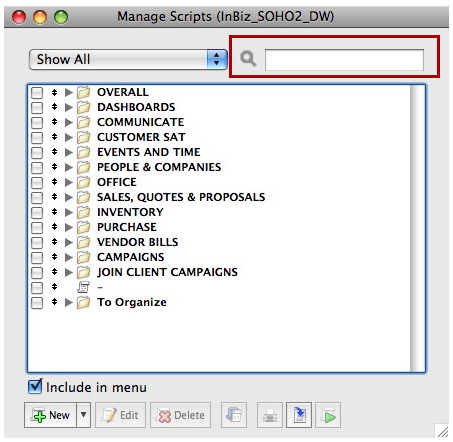Click the reorder handle for CAMPAIGNS
Viewport: 453px width, 442px height.
pyautogui.click(x=54, y=257)
